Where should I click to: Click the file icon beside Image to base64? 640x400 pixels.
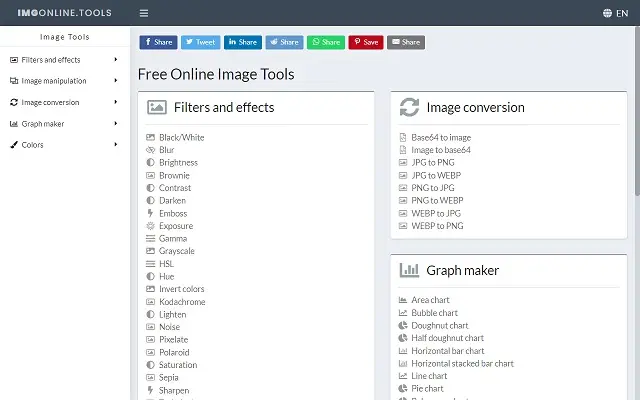click(x=403, y=150)
